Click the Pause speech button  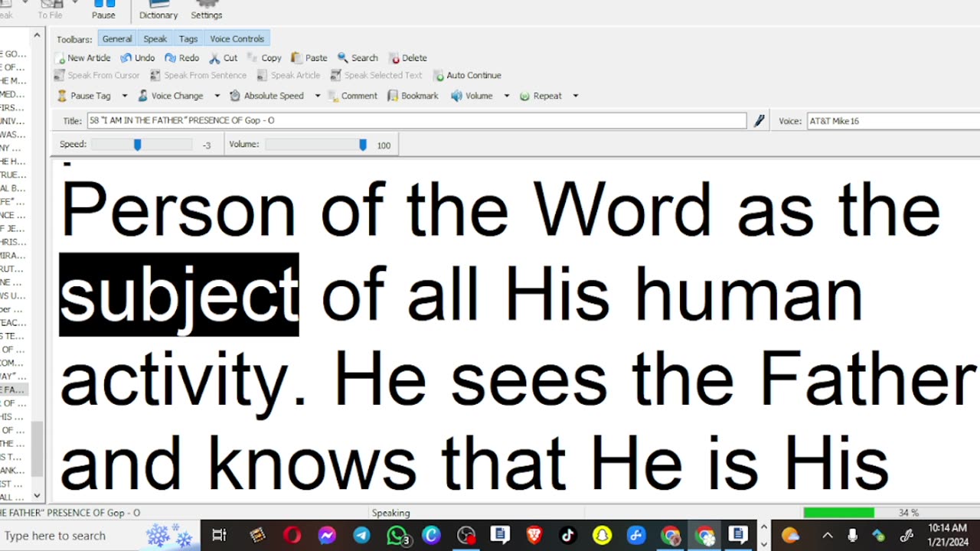(103, 10)
